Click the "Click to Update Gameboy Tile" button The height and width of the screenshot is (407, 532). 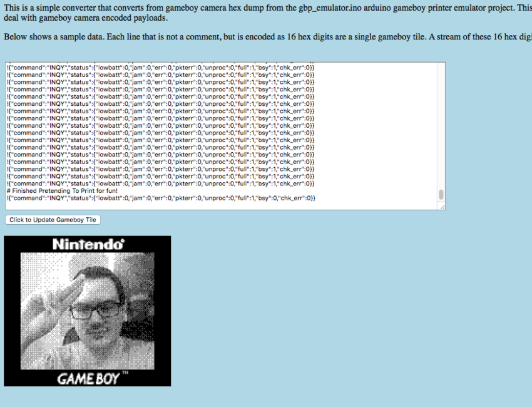[53, 220]
